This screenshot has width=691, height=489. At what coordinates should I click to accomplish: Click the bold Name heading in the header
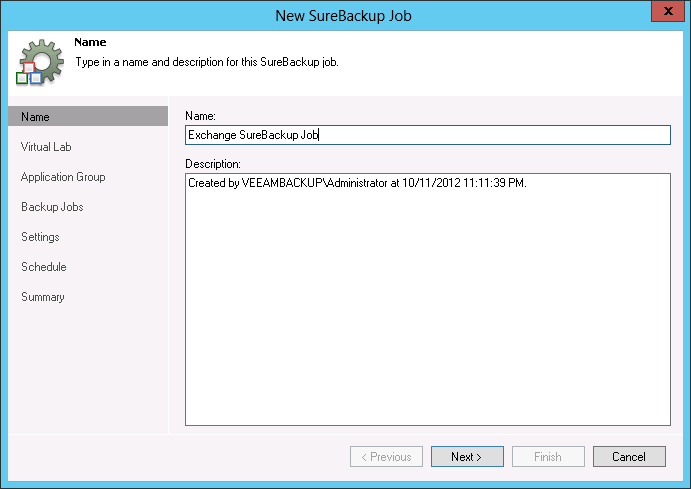pos(90,42)
